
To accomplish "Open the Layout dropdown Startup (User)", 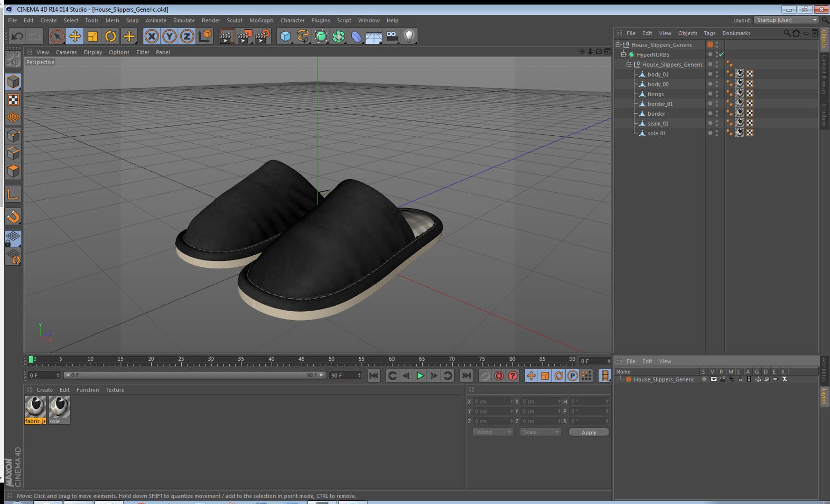I will 786,20.
